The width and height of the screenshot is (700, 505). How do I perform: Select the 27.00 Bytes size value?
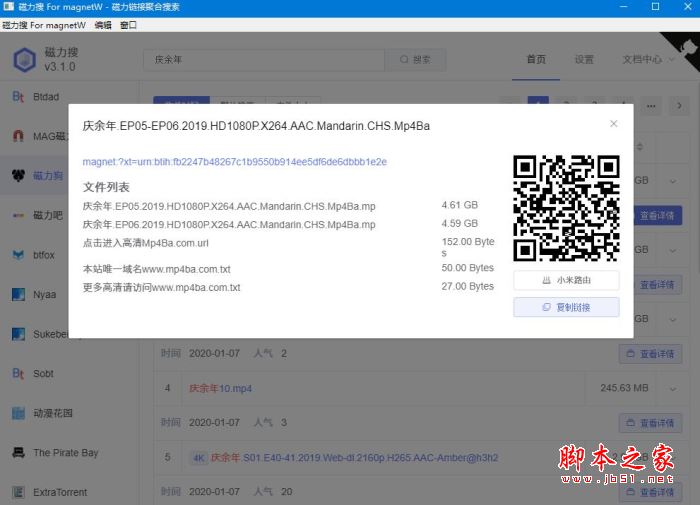467,286
